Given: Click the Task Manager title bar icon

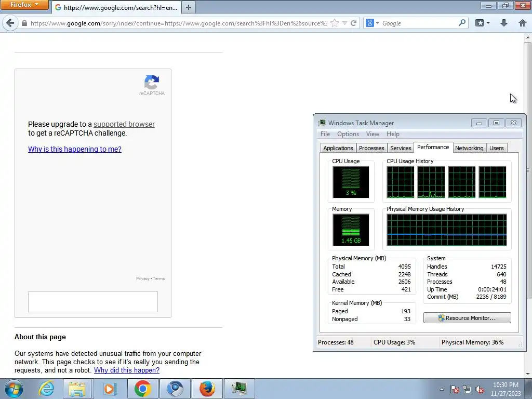Looking at the screenshot, I should point(322,123).
